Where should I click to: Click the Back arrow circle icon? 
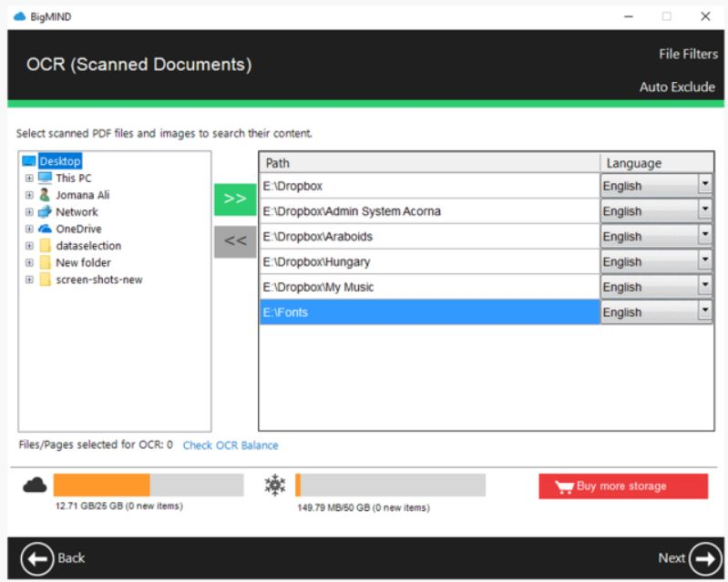tap(37, 559)
